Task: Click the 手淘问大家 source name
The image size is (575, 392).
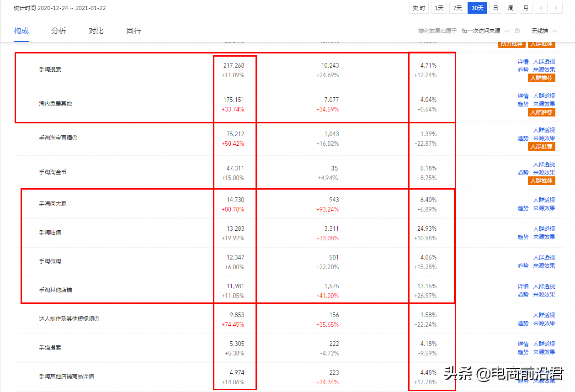Action: pos(53,204)
